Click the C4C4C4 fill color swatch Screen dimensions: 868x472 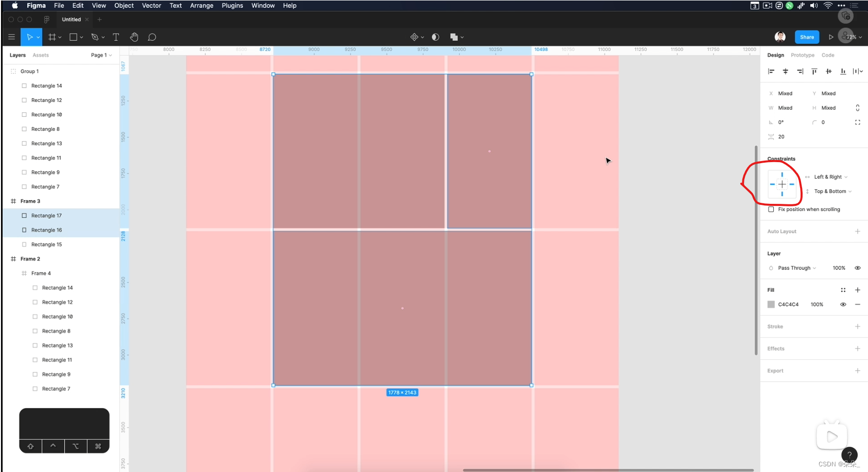tap(771, 304)
